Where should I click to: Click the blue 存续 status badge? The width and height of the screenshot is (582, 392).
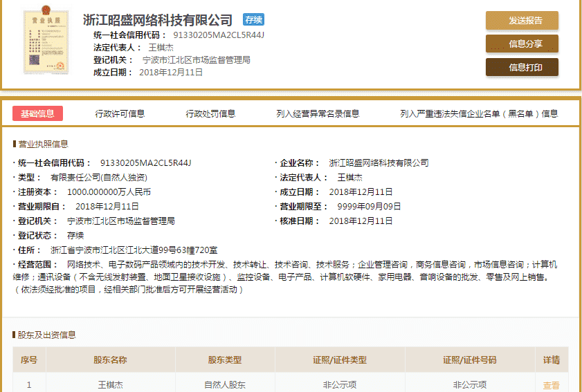[253, 19]
